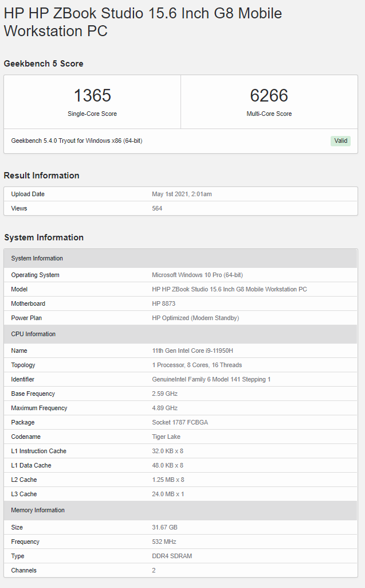
Task: Click the Maximum Frequency label
Action: click(39, 408)
